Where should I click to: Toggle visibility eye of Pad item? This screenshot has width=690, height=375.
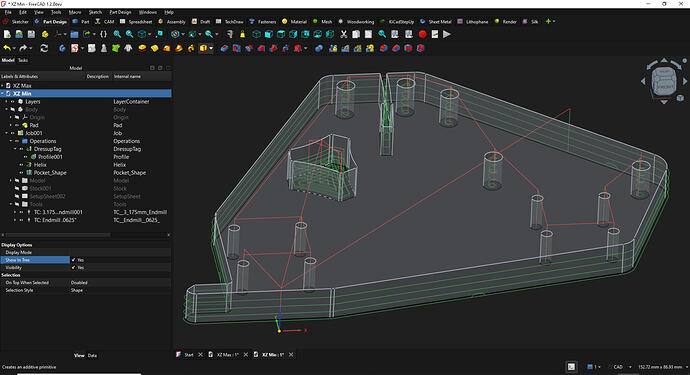click(x=17, y=125)
